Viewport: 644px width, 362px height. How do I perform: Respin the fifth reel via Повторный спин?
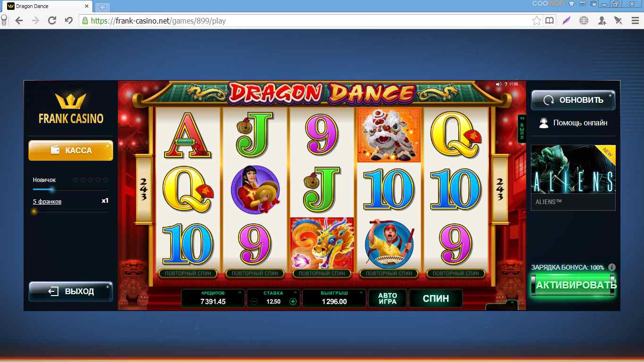456,273
